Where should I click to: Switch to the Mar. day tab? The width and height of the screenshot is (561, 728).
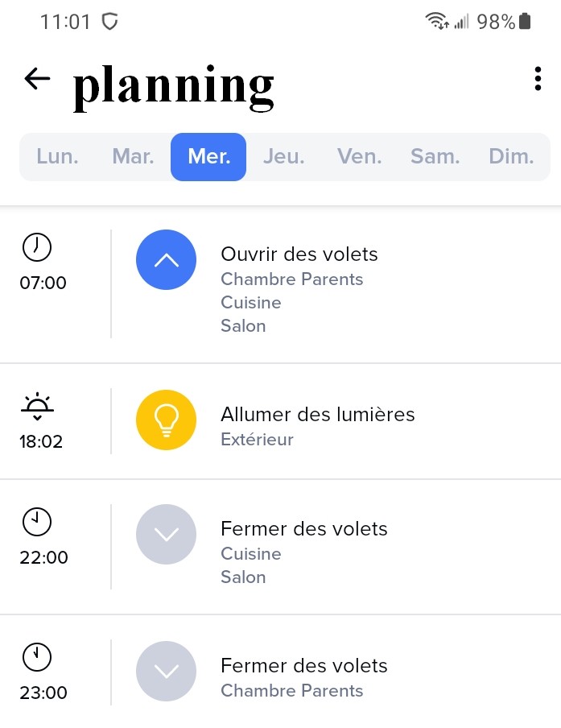click(133, 156)
